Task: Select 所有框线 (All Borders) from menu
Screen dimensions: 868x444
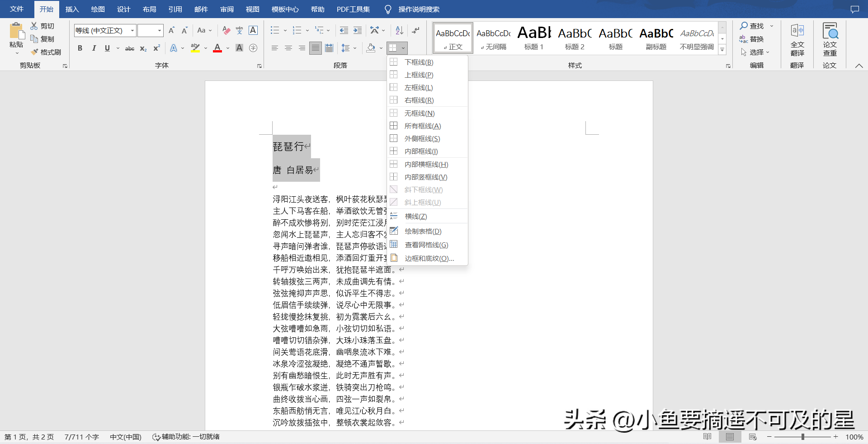Action: pyautogui.click(x=422, y=126)
